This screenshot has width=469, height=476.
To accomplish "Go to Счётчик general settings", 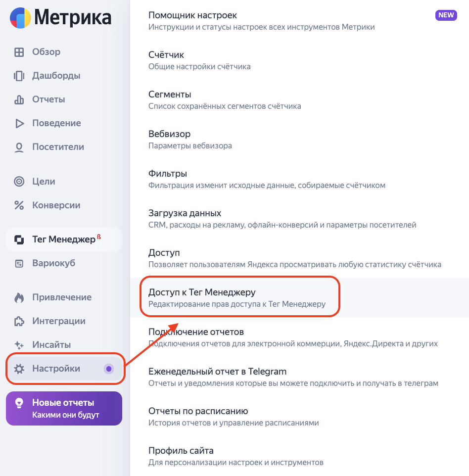I will pos(166,55).
